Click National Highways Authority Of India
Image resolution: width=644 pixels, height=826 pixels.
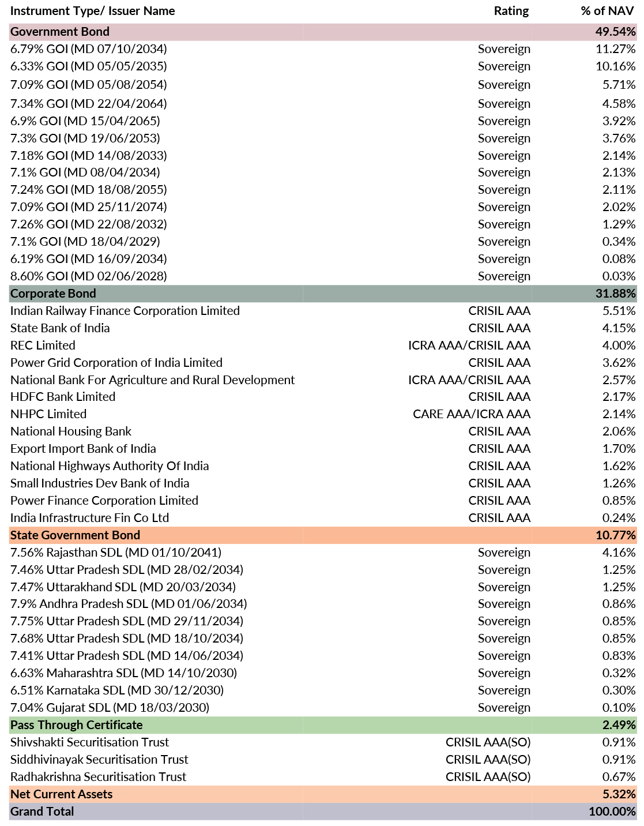pyautogui.click(x=110, y=466)
